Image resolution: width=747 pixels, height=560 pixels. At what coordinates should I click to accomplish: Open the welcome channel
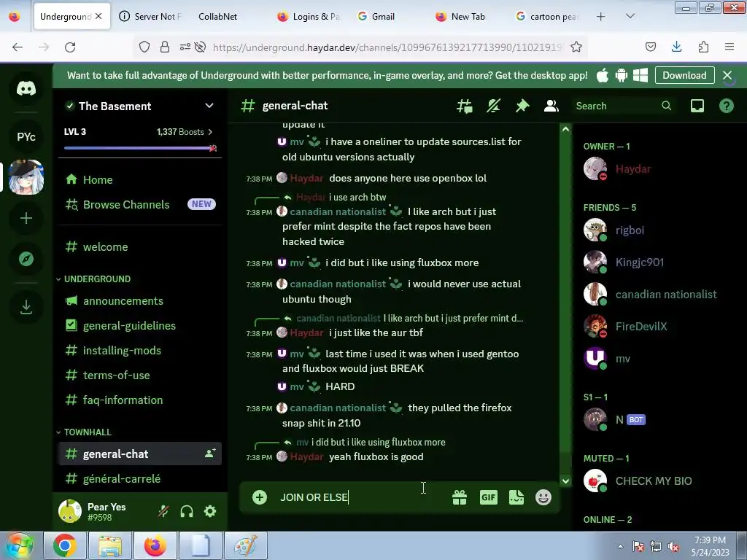click(x=139, y=246)
